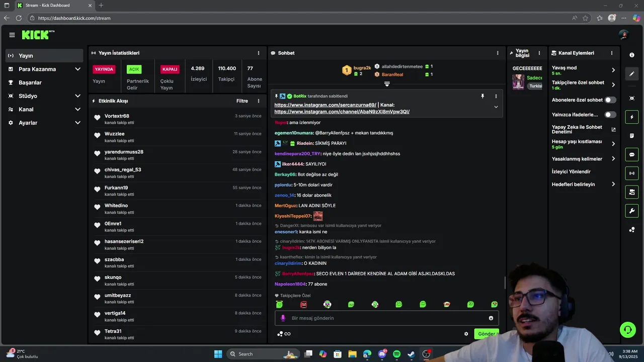644x362 pixels.
Task: Open a new browser tab
Action: pyautogui.click(x=101, y=5)
